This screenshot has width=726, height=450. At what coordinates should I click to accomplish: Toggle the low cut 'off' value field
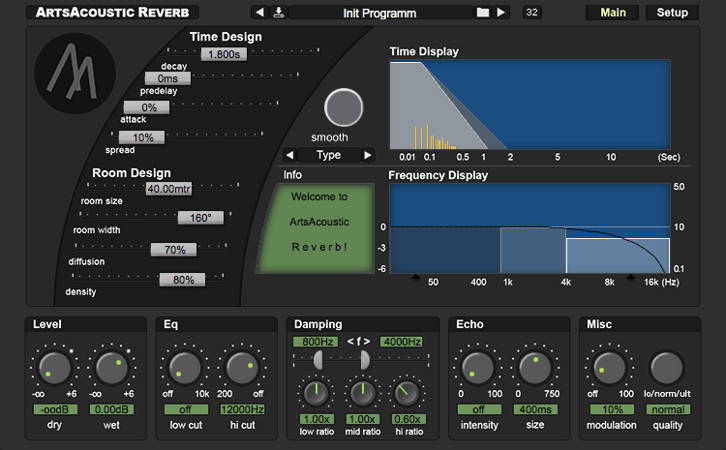point(184,410)
